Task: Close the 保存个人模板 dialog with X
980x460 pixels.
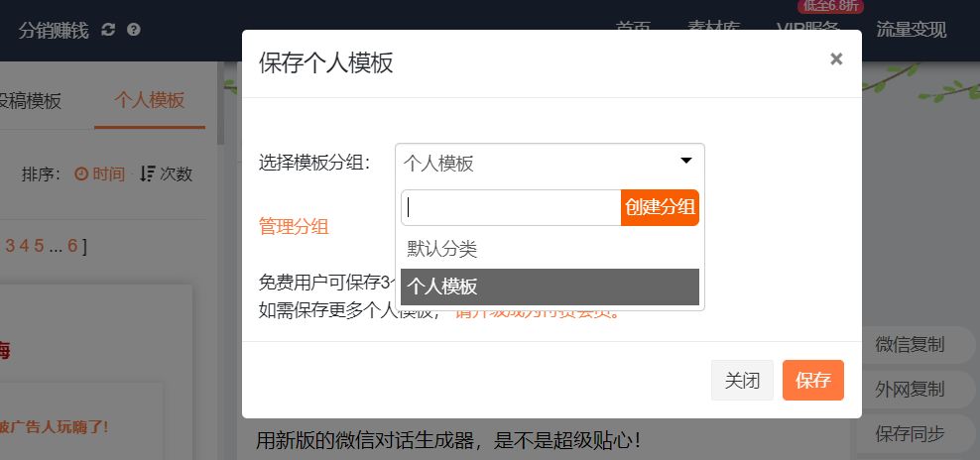Action: [836, 58]
